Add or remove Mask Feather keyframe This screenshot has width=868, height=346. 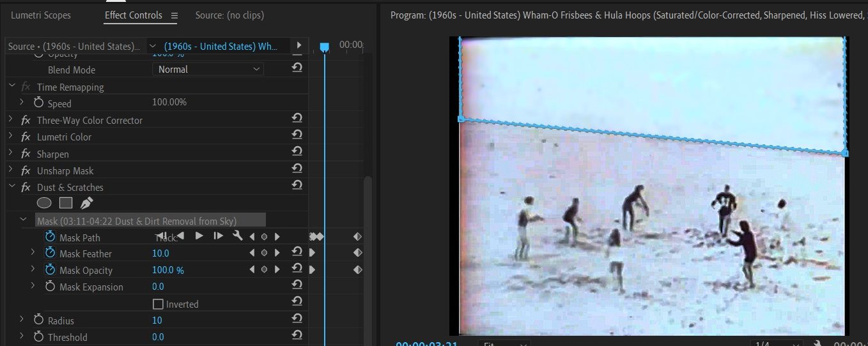coord(264,253)
